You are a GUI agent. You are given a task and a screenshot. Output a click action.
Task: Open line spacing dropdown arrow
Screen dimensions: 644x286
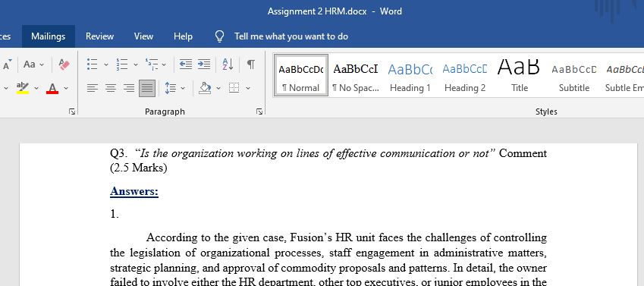click(183, 88)
